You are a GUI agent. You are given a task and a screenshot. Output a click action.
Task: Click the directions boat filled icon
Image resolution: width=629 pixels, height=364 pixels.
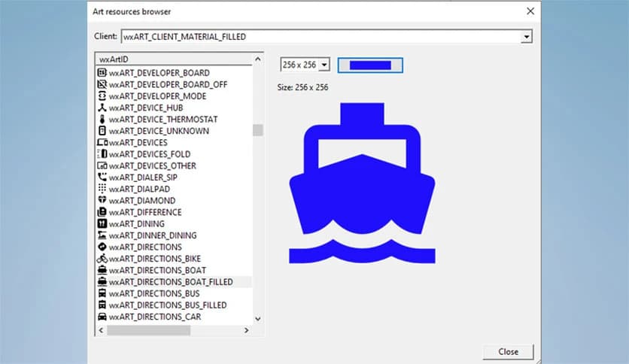click(x=102, y=282)
